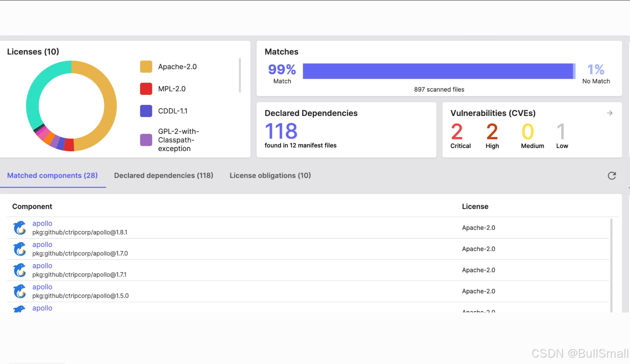Click the Critical vulnerabilities count
The image size is (630, 364).
coord(457,132)
